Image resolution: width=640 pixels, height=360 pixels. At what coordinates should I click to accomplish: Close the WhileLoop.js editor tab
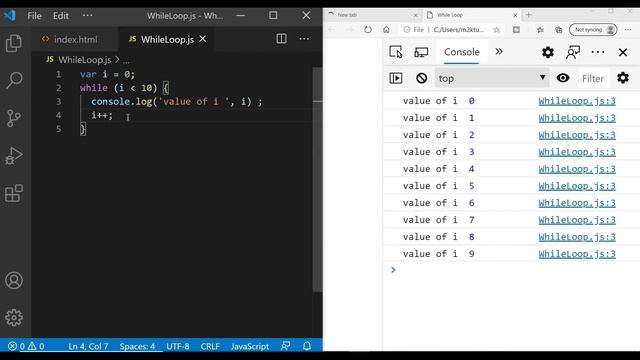click(202, 39)
